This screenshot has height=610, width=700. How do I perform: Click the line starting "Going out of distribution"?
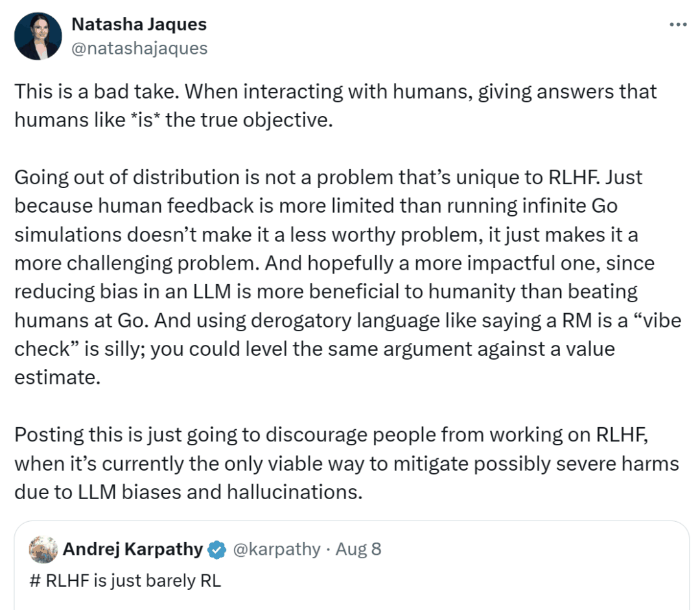(327, 176)
